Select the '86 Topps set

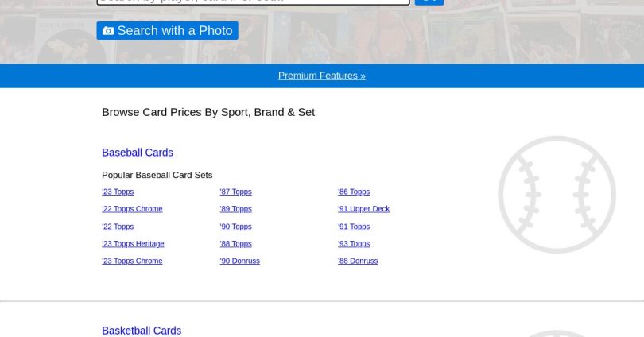tap(354, 192)
